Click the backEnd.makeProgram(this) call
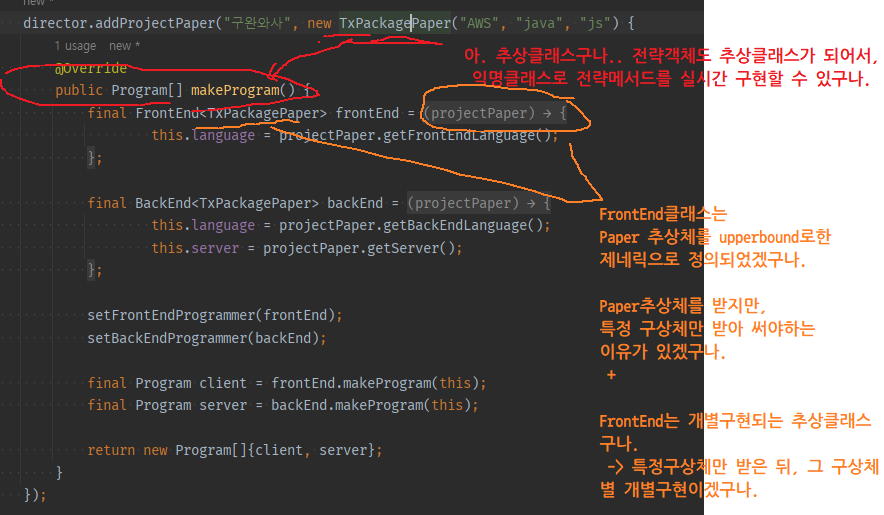Viewport: 884px width, 515px height. click(370, 405)
